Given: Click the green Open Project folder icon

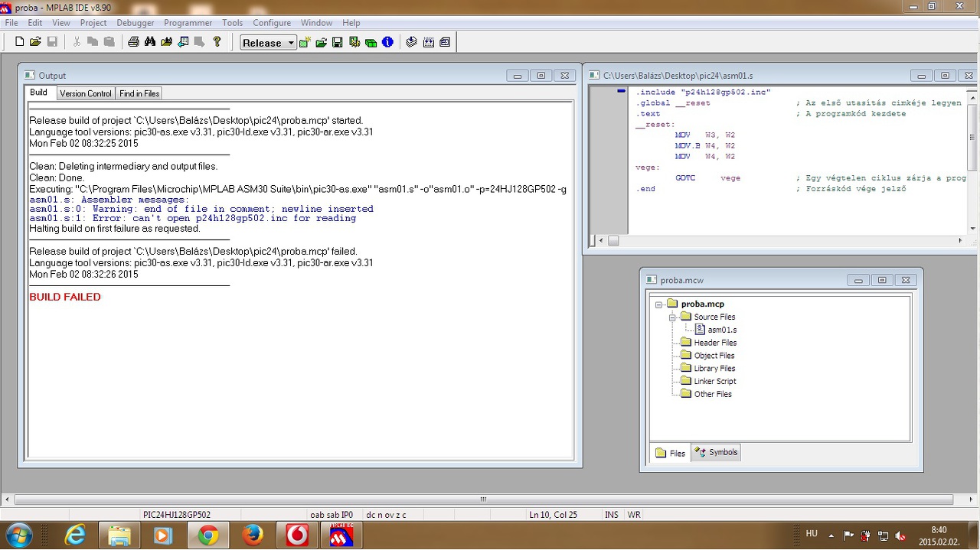Looking at the screenshot, I should [x=321, y=43].
